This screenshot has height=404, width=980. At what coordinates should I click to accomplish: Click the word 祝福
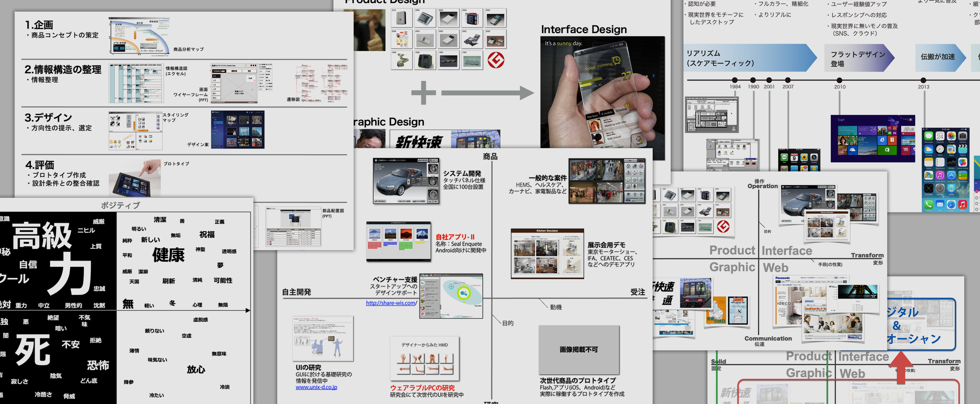tap(207, 234)
